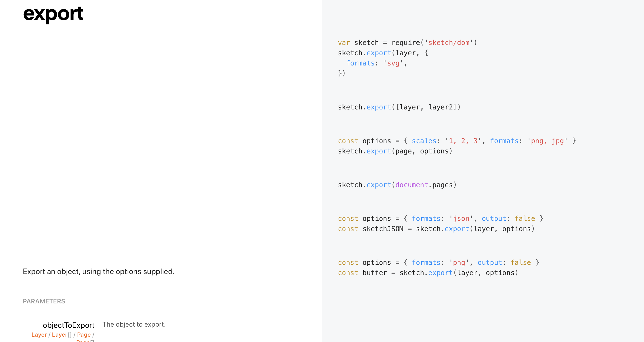Click the PARAMETERS section label

click(44, 301)
